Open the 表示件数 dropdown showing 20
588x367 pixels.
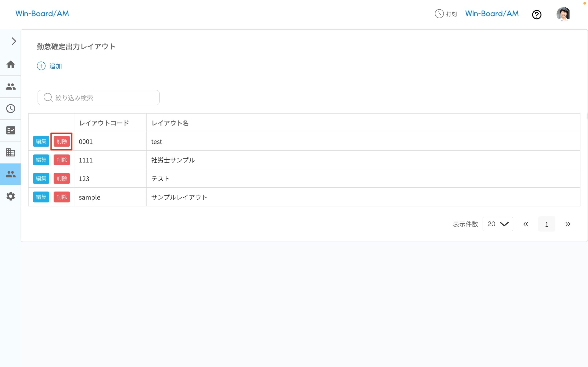click(x=498, y=224)
